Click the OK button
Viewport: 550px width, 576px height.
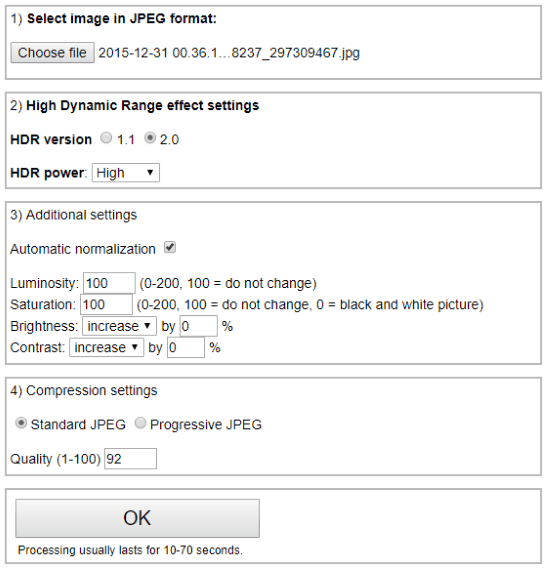point(137,518)
